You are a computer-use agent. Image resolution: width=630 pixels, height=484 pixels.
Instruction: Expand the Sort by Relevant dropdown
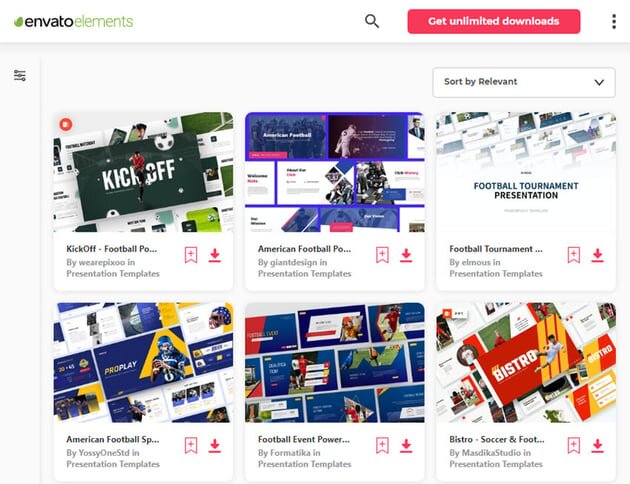[x=524, y=82]
